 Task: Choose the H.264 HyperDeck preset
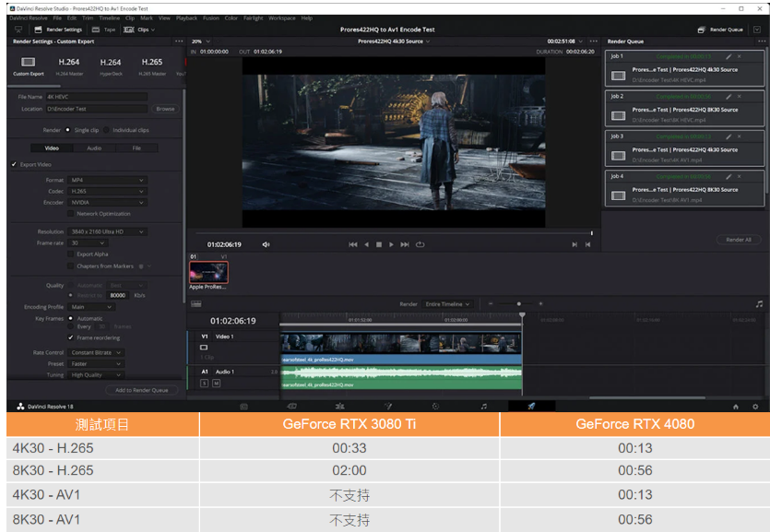[111, 66]
